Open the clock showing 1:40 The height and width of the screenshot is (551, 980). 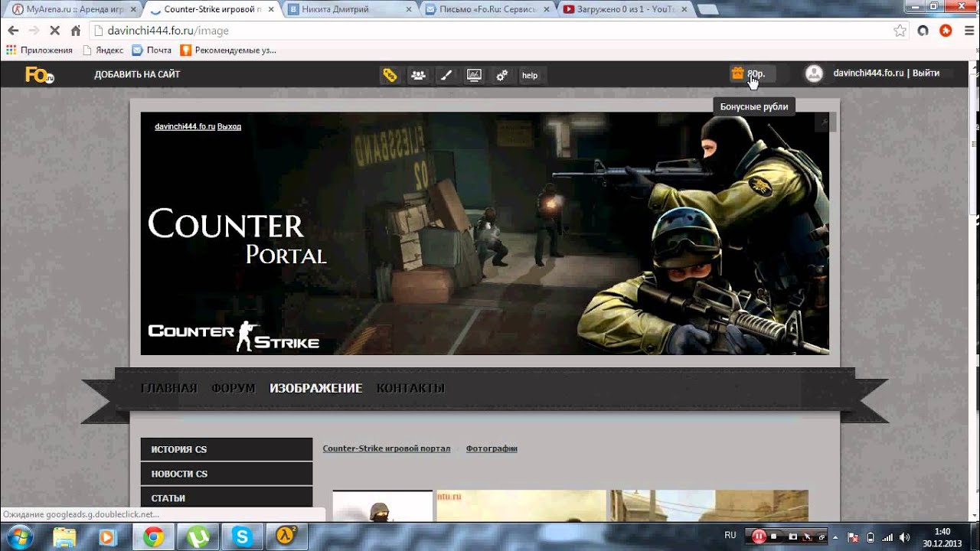[942, 537]
